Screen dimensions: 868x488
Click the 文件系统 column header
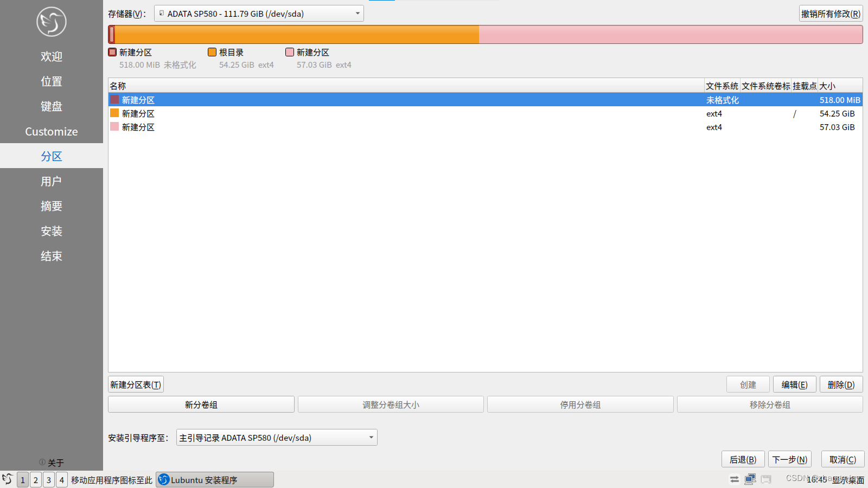pyautogui.click(x=722, y=86)
